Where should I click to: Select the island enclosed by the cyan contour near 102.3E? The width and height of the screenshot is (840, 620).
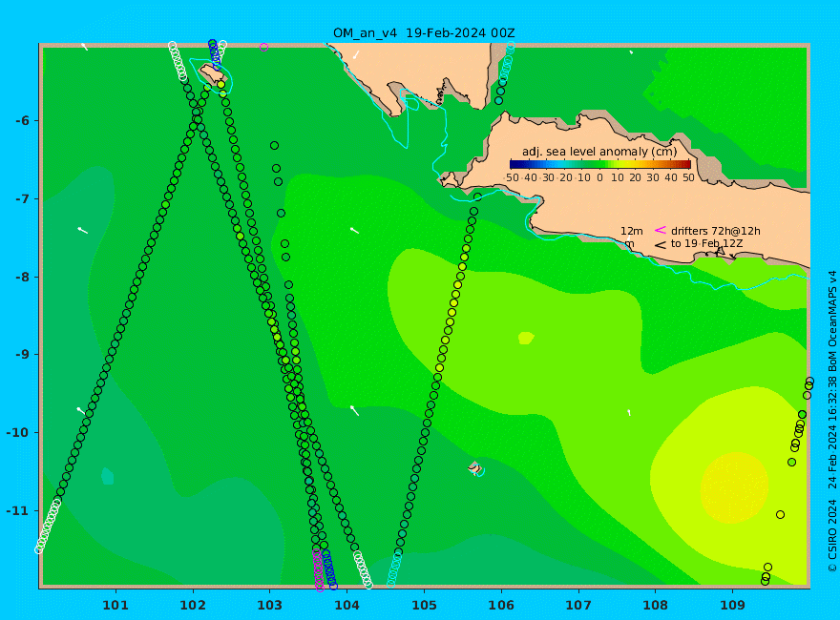[x=211, y=73]
